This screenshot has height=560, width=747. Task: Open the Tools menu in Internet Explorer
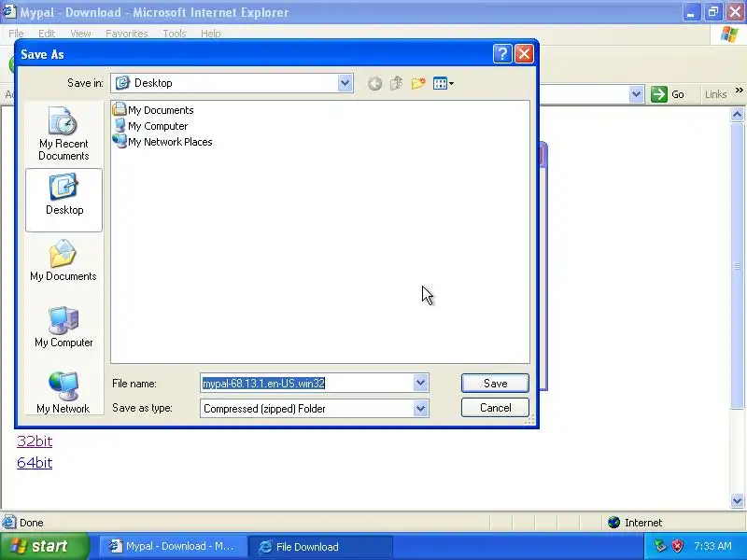[175, 34]
